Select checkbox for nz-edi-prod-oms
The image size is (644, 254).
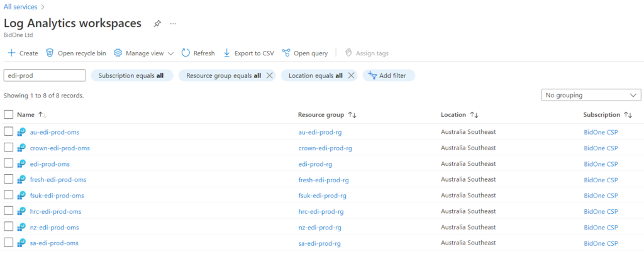click(x=9, y=227)
